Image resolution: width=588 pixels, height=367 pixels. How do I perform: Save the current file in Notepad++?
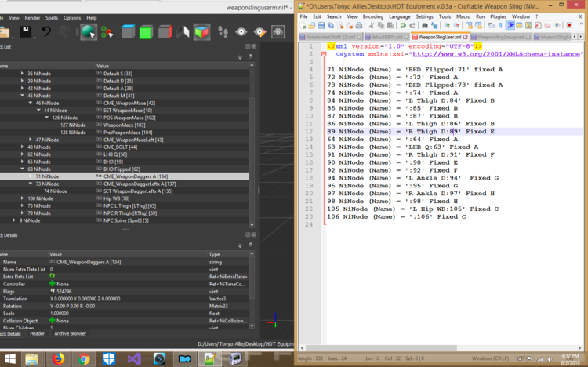point(321,26)
